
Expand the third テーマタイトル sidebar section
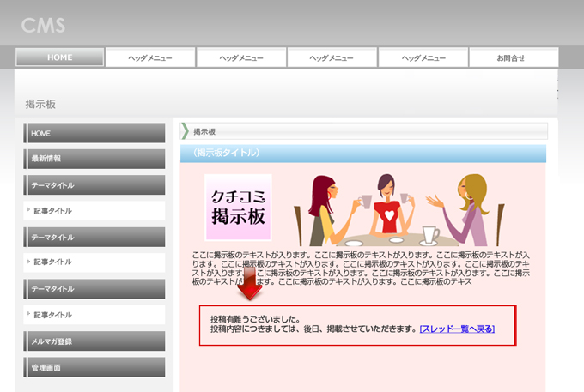click(x=94, y=289)
